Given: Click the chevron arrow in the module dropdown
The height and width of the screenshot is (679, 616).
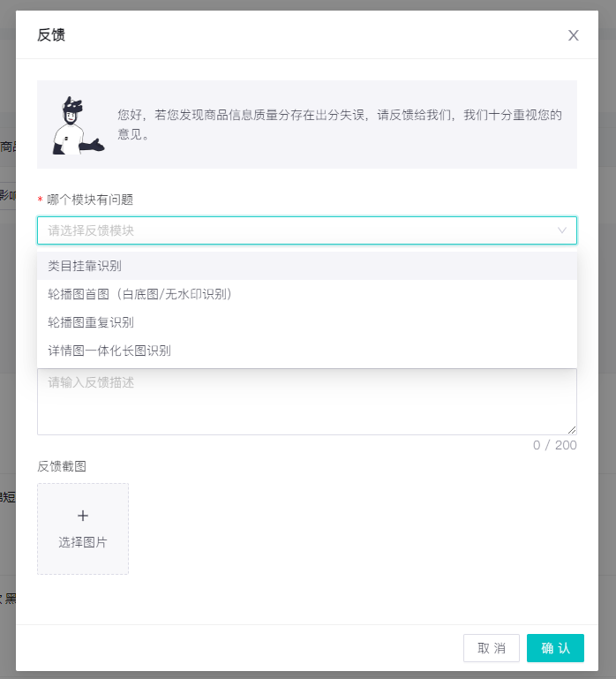Looking at the screenshot, I should coord(561,230).
